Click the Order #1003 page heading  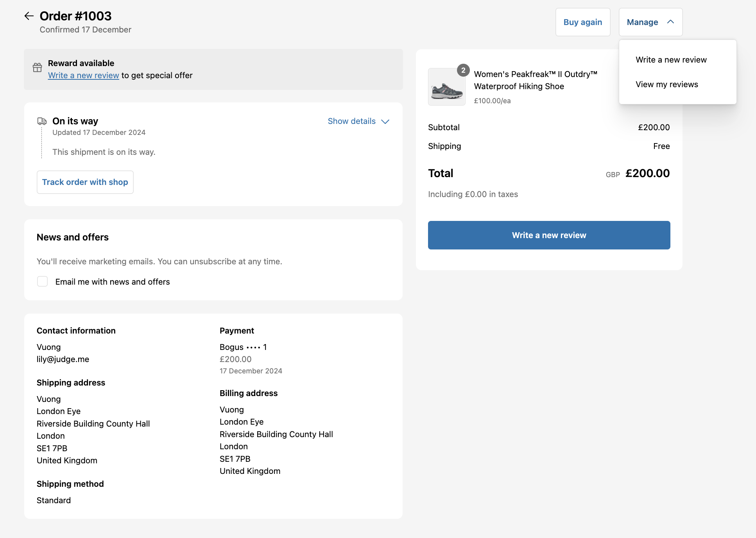tap(75, 16)
